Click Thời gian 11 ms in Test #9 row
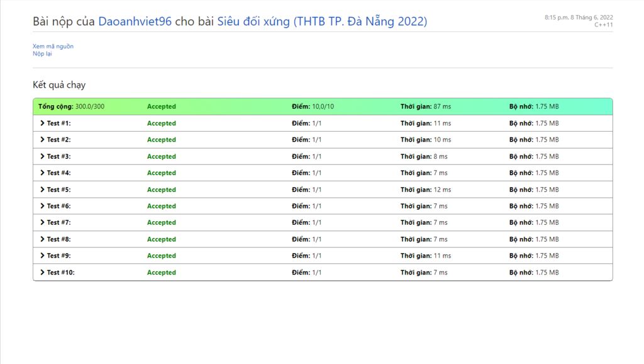644x364 pixels. point(426,256)
